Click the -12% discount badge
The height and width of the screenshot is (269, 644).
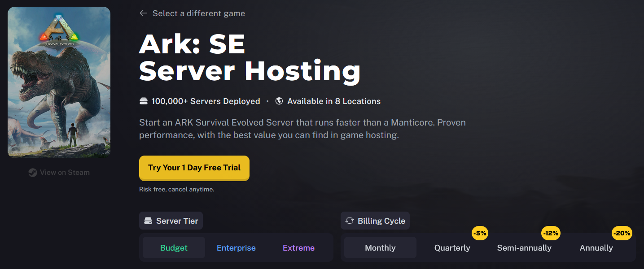(551, 233)
